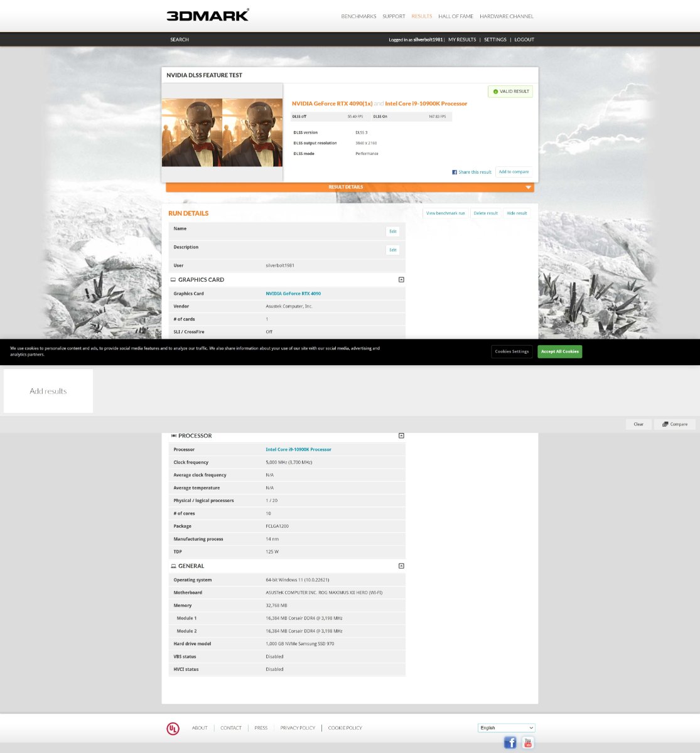Click the Logout link
This screenshot has width=700, height=753.
coord(524,40)
